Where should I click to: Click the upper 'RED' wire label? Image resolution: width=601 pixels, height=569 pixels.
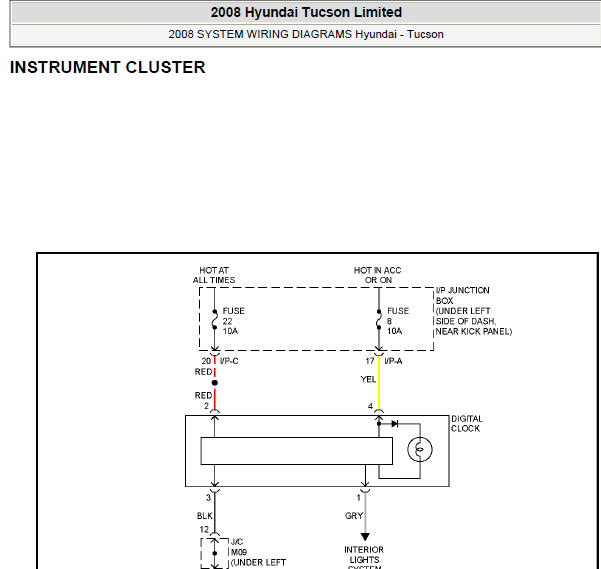203,372
